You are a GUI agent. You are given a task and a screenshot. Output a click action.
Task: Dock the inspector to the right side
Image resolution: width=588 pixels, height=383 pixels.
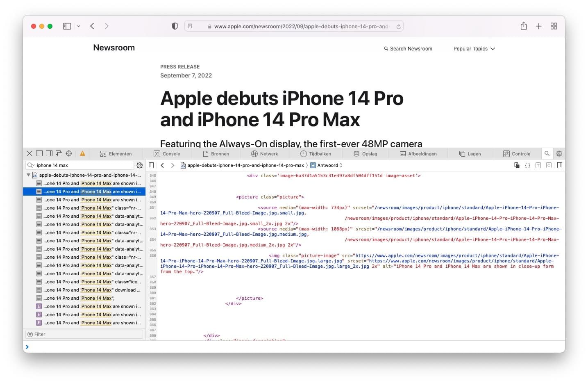click(x=49, y=153)
